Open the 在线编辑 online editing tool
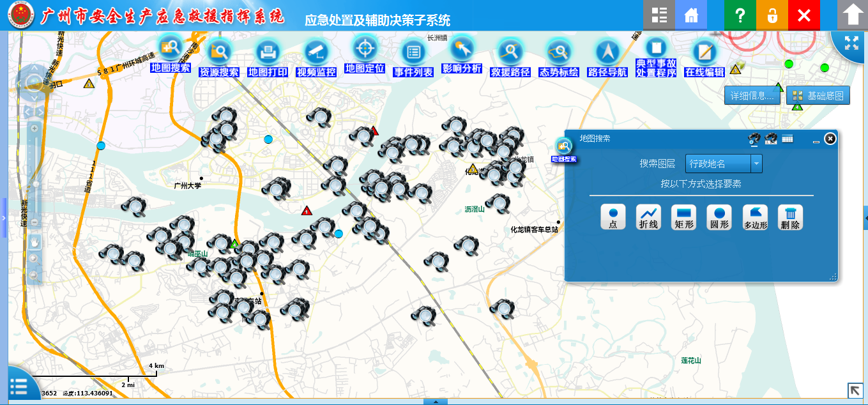Image resolution: width=868 pixels, height=405 pixels. (x=704, y=57)
